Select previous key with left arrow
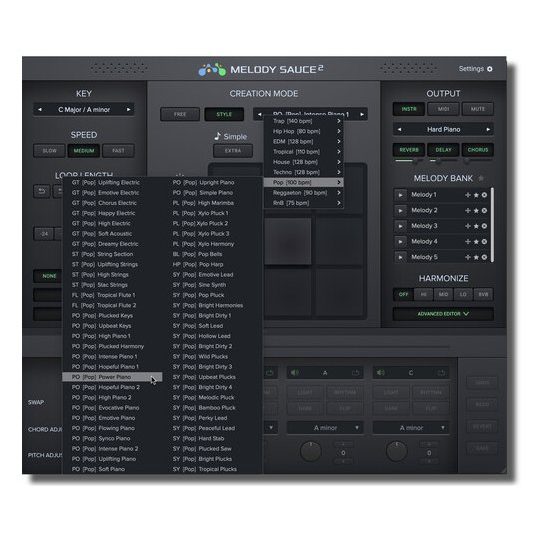 click(40, 110)
